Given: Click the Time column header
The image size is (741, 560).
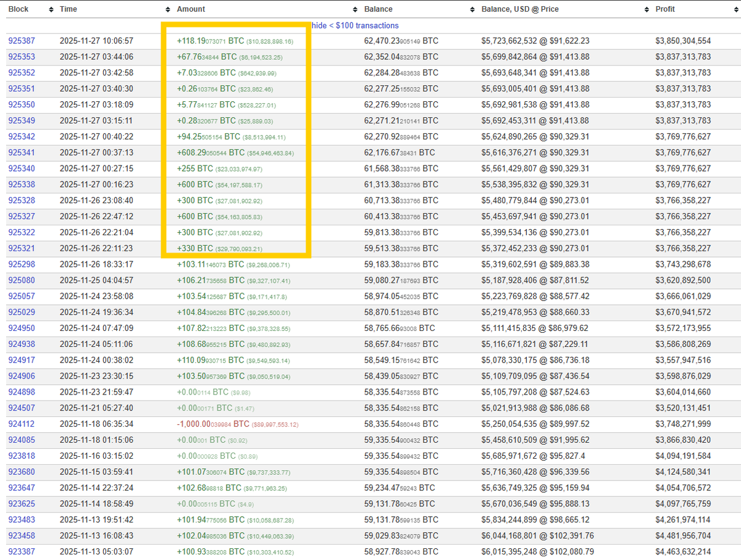Looking at the screenshot, I should [69, 9].
